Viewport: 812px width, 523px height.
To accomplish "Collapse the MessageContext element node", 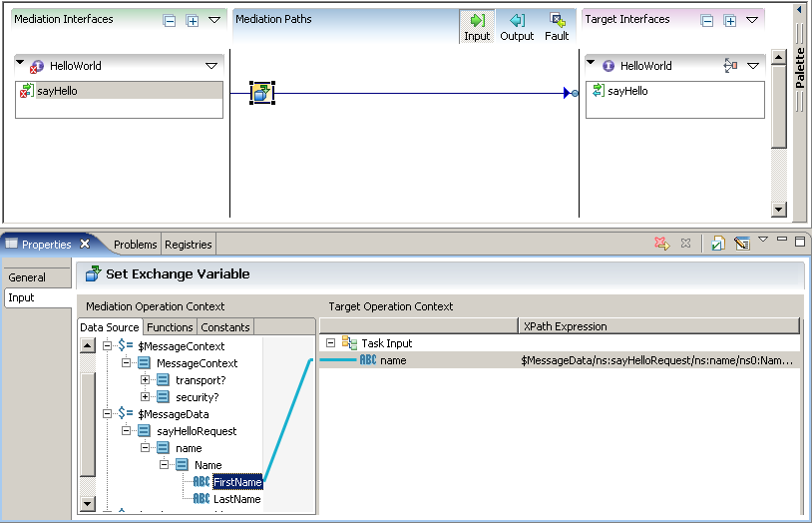I will pyautogui.click(x=126, y=363).
